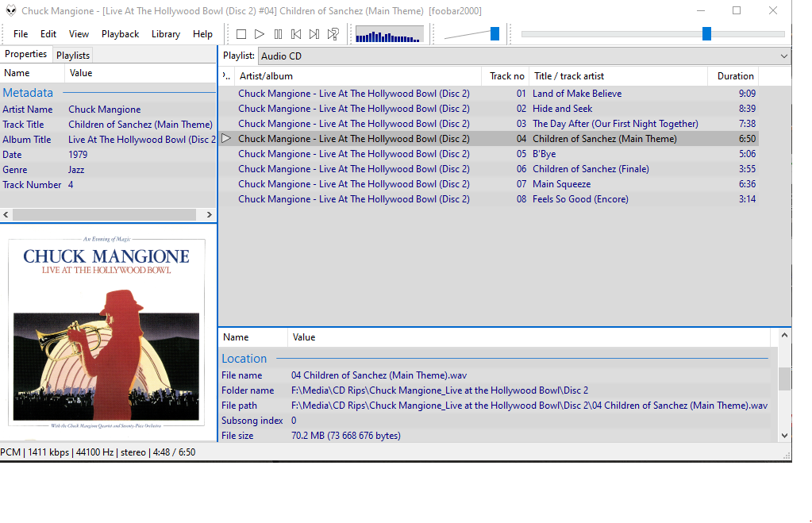Select track 07 Main Squeeze
This screenshot has height=523, width=812.
tap(489, 183)
